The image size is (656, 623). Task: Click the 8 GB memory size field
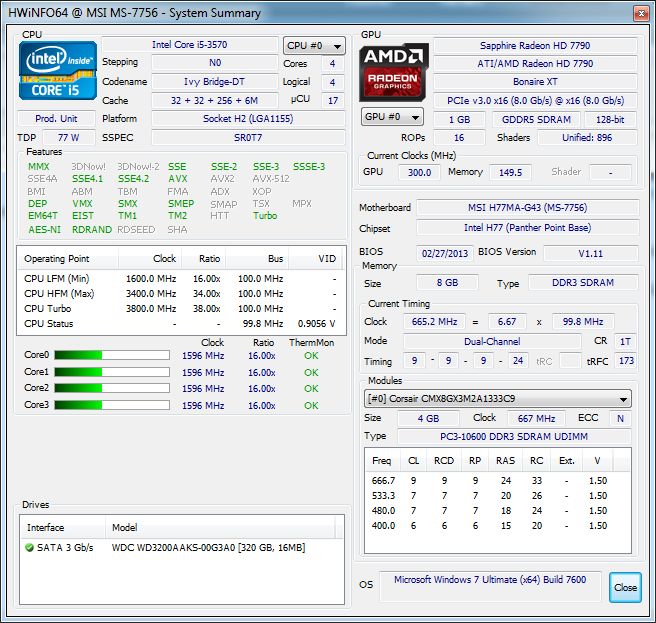point(447,283)
